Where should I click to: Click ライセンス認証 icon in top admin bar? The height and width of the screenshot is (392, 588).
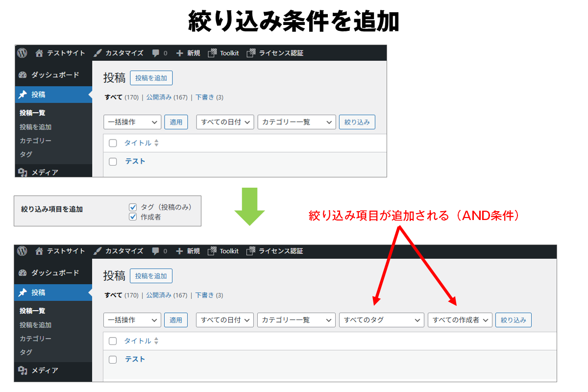[251, 53]
